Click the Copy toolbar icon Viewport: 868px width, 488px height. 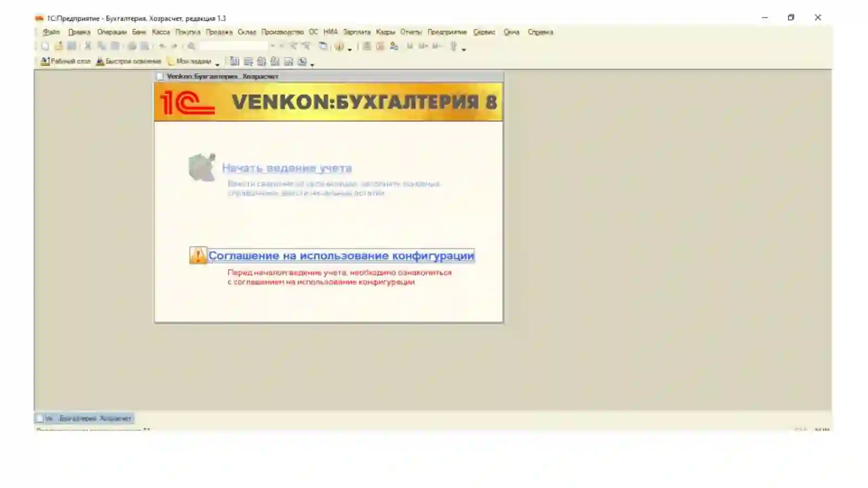point(101,46)
